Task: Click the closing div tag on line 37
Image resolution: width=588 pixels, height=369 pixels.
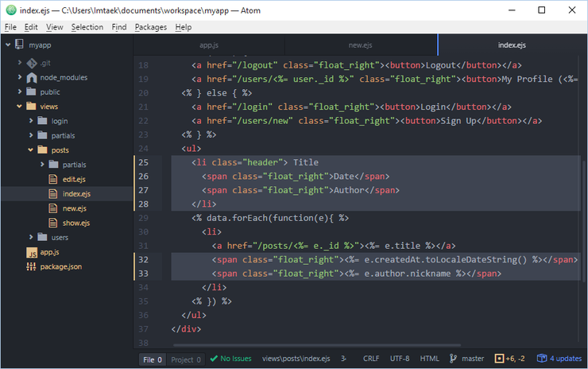Action: point(186,329)
